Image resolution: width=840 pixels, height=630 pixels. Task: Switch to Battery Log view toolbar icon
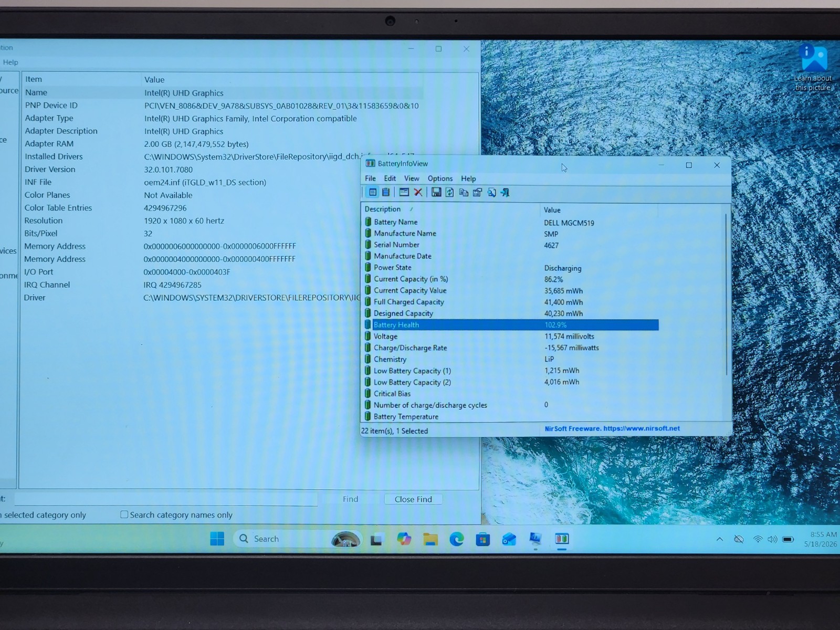386,192
